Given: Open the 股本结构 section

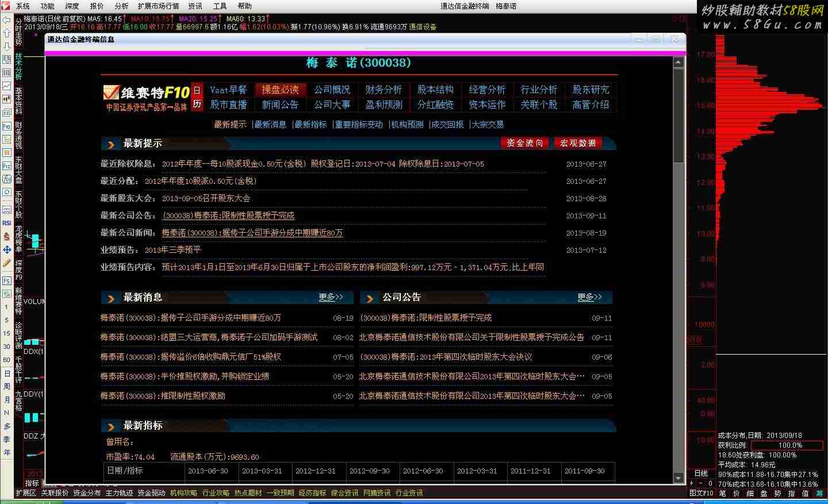Looking at the screenshot, I should (435, 90).
